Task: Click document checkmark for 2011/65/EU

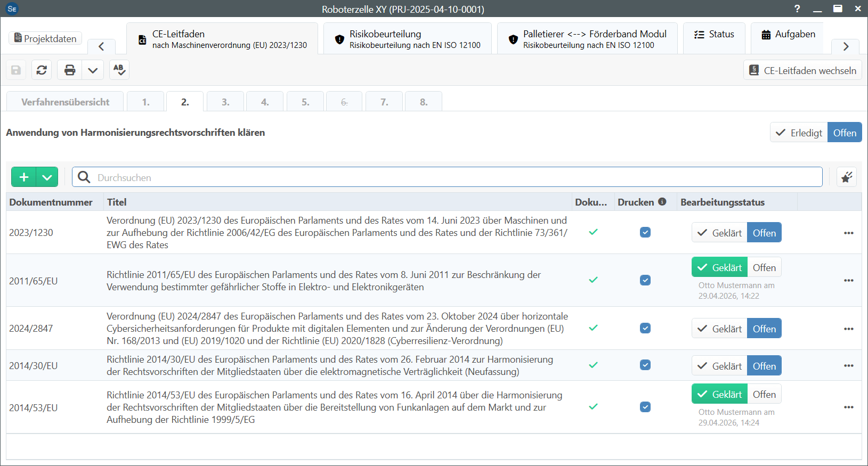Action: 593,280
